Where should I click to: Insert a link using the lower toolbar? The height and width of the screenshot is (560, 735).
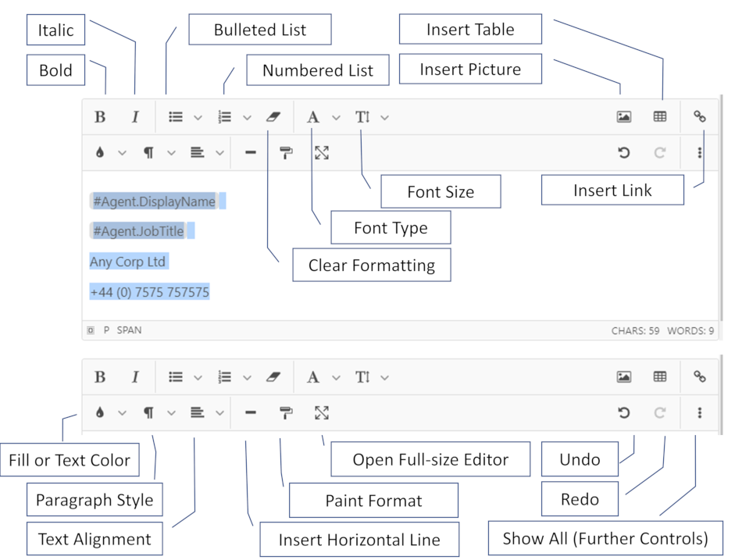(x=699, y=376)
